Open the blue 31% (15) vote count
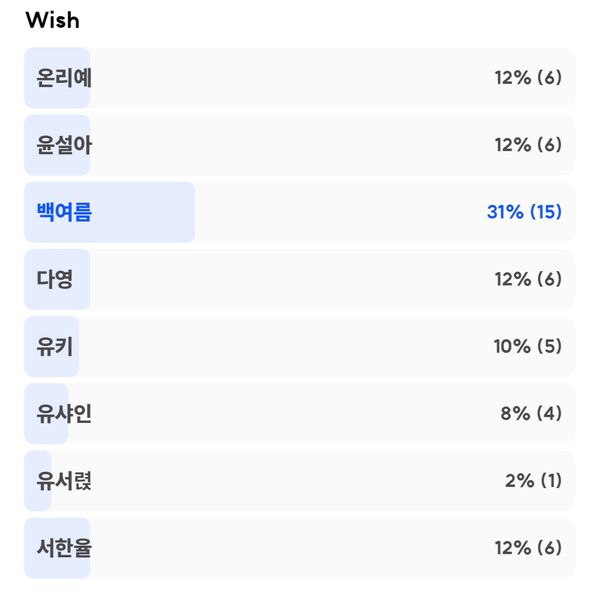 click(x=524, y=212)
